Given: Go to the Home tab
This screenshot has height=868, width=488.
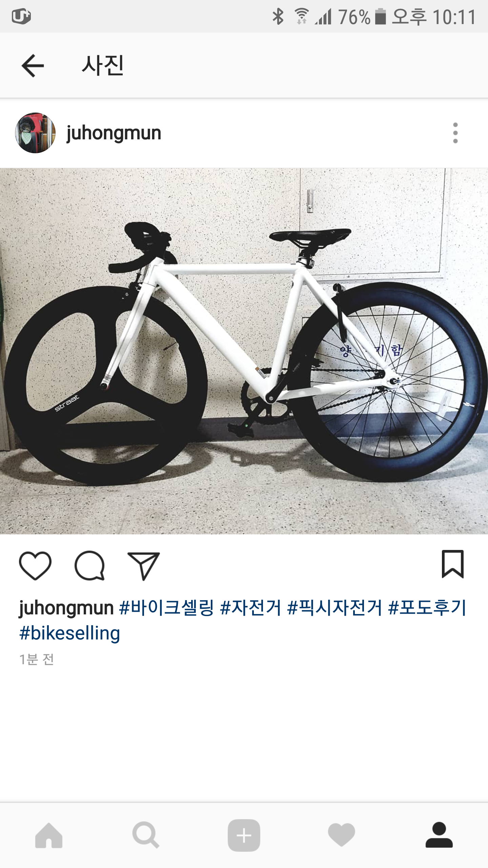Looking at the screenshot, I should pos(49,835).
